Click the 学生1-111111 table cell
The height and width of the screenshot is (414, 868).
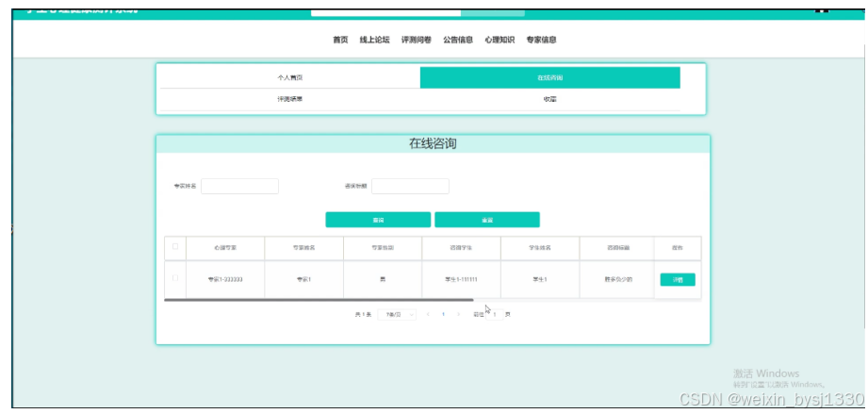[x=461, y=280]
